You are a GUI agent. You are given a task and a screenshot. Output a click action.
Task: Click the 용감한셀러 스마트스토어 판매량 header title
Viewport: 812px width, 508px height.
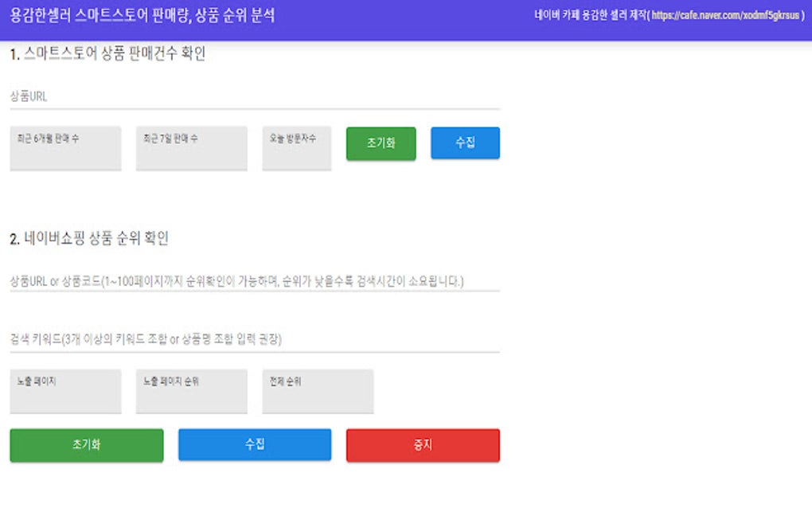pos(142,16)
